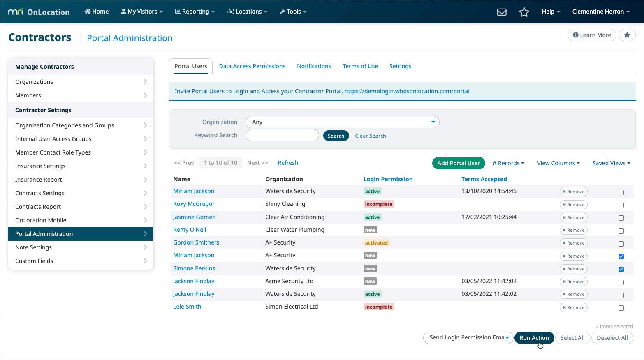Viewport: 644px width, 360px height.
Task: Sort by Login Permission column
Action: [x=388, y=179]
